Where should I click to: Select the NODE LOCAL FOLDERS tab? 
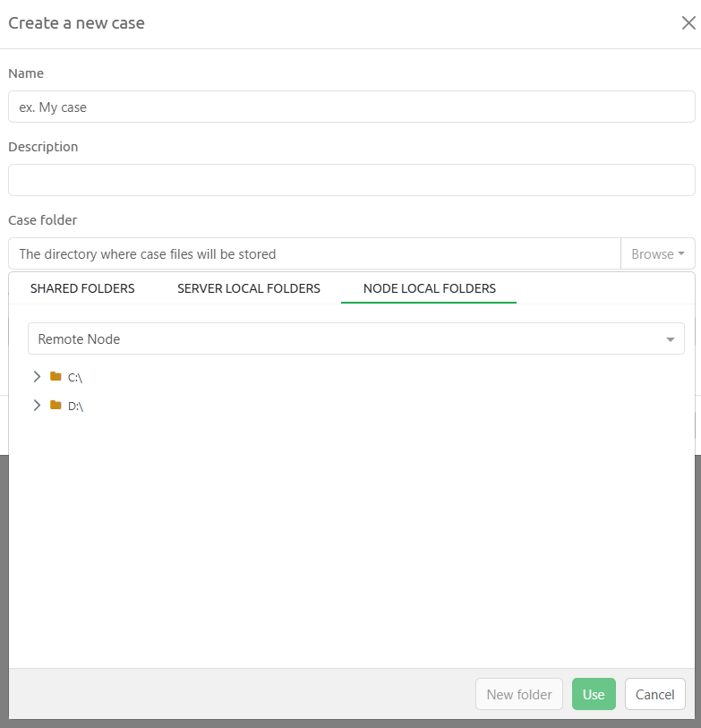coord(429,288)
